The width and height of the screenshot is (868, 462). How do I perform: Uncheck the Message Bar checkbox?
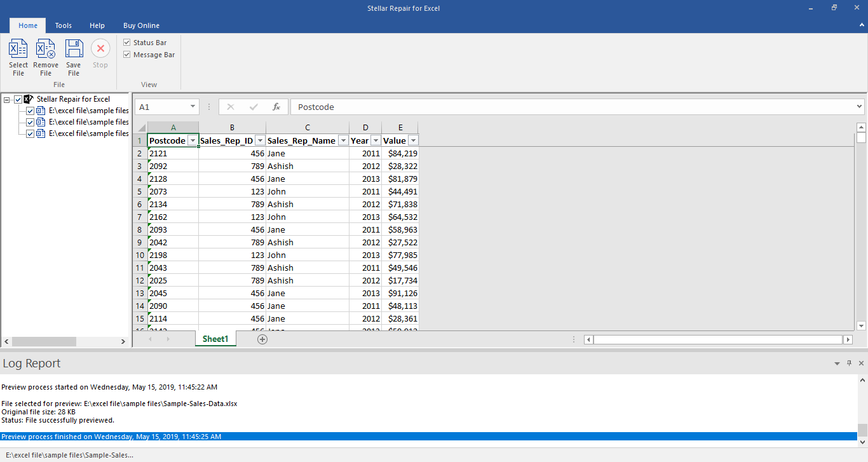click(x=127, y=55)
